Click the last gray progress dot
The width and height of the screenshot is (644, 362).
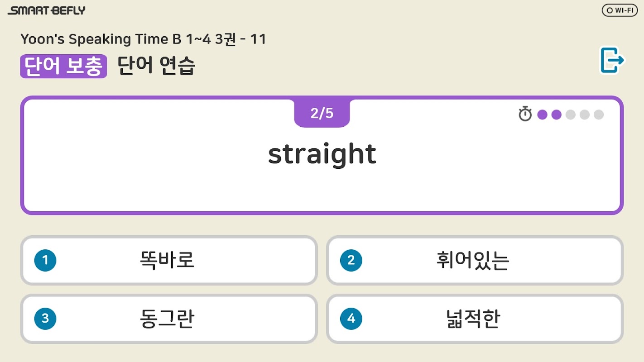point(598,114)
